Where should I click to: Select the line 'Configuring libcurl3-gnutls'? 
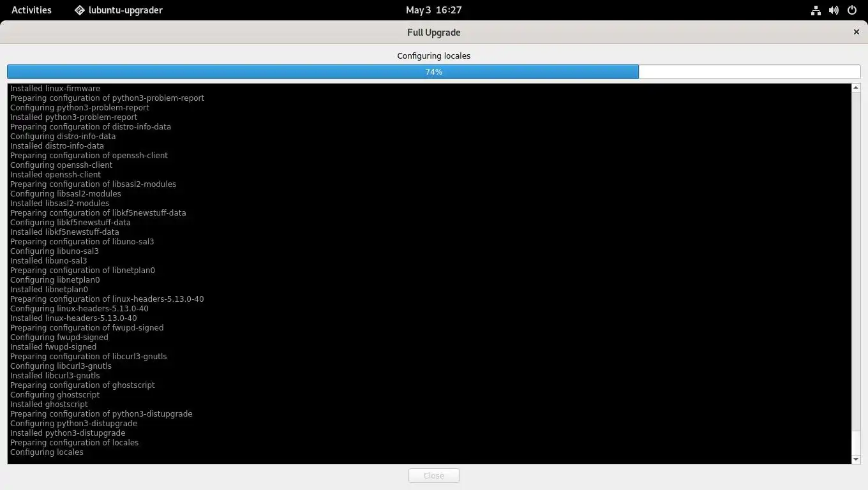pyautogui.click(x=61, y=366)
